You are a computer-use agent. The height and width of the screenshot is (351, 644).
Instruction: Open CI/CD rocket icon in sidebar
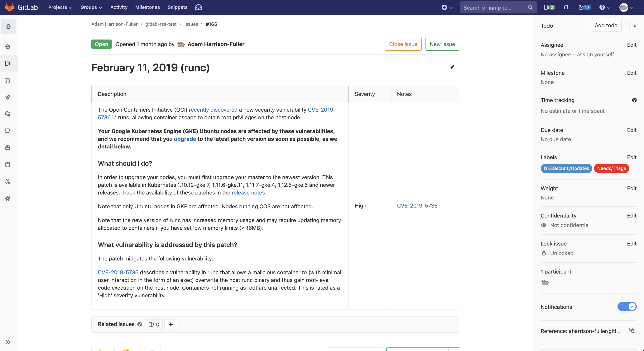coord(8,97)
